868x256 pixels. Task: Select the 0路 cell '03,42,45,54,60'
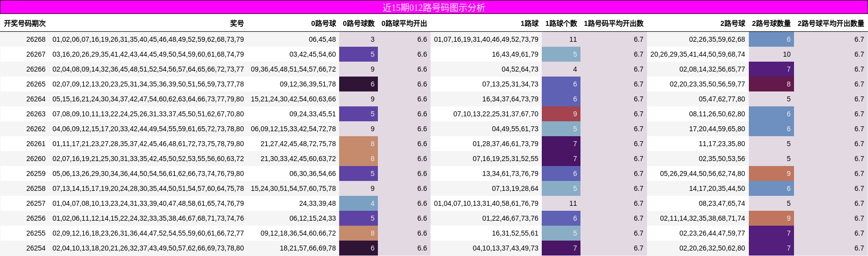click(x=313, y=54)
